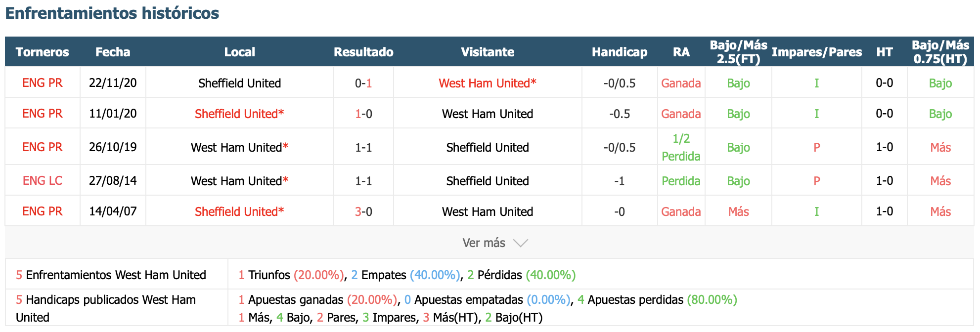Select Sheffield United* in the 14/04/07 row
The height and width of the screenshot is (332, 980).
[x=239, y=211]
